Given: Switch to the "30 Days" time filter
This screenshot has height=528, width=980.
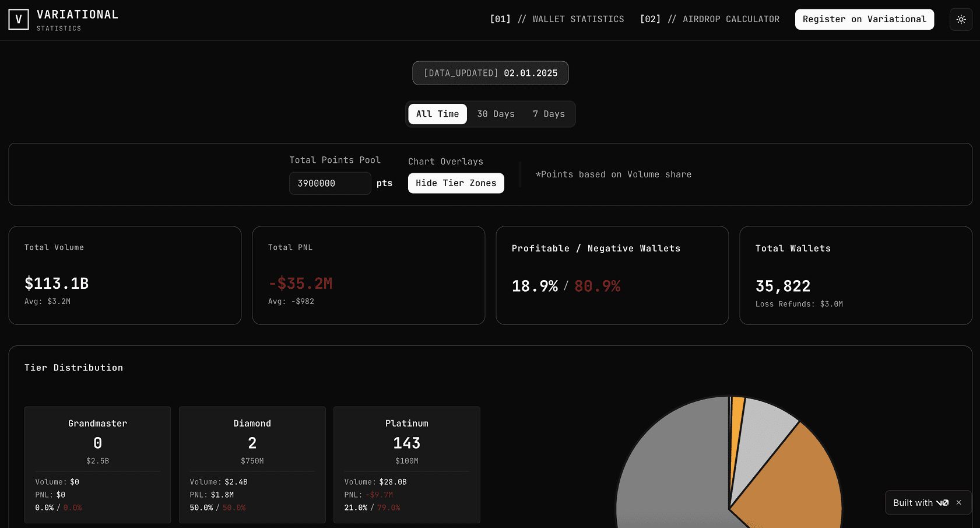Looking at the screenshot, I should pyautogui.click(x=496, y=114).
